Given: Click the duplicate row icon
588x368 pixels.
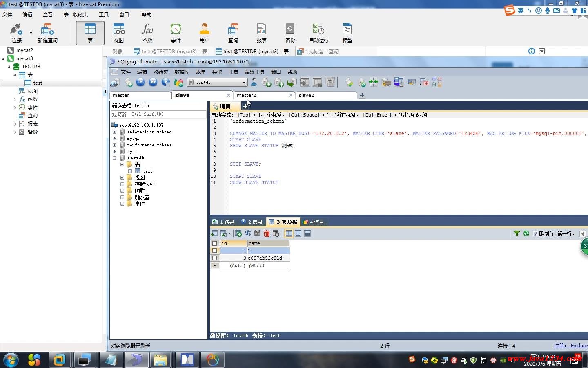Looking at the screenshot, I should pos(248,233).
